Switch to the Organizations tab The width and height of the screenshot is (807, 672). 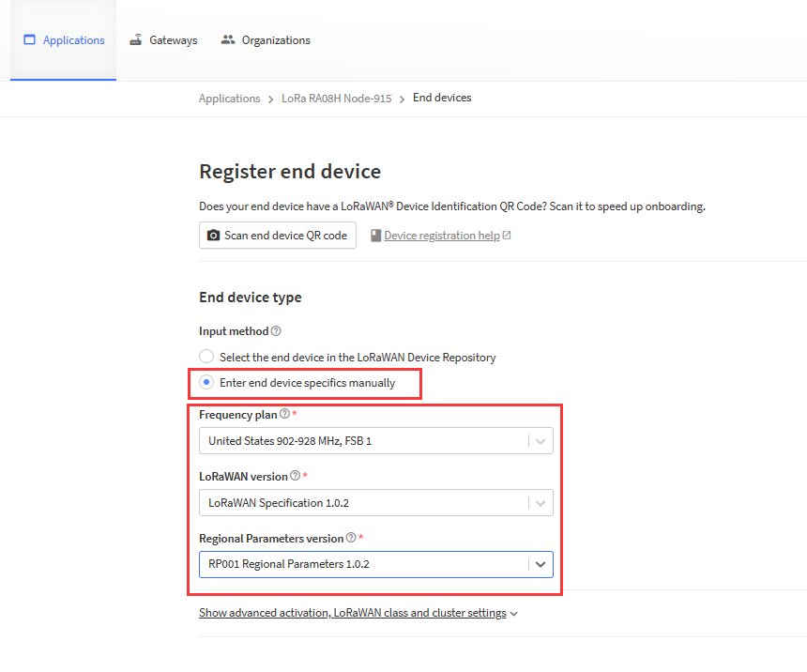pyautogui.click(x=275, y=40)
